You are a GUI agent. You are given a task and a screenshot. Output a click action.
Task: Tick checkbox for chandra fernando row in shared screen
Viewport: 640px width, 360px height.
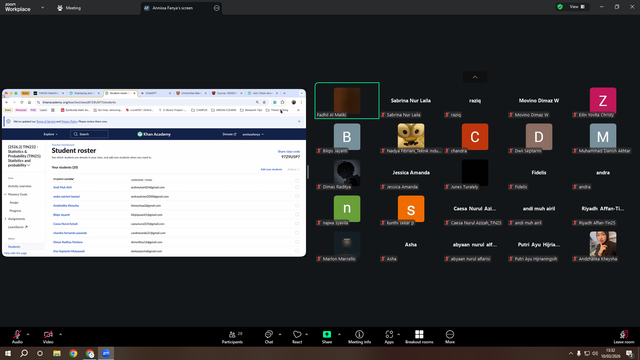coord(297,233)
